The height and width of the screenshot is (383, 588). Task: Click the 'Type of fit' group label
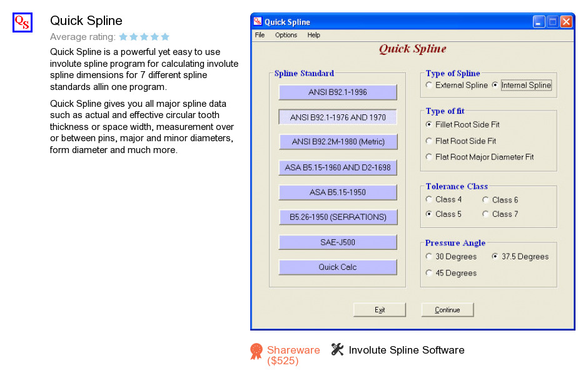pyautogui.click(x=445, y=111)
